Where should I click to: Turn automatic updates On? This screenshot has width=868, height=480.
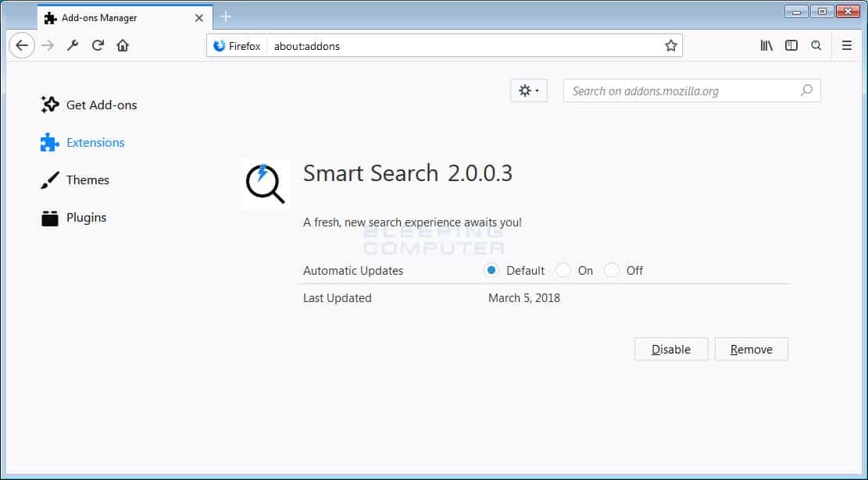click(x=563, y=270)
